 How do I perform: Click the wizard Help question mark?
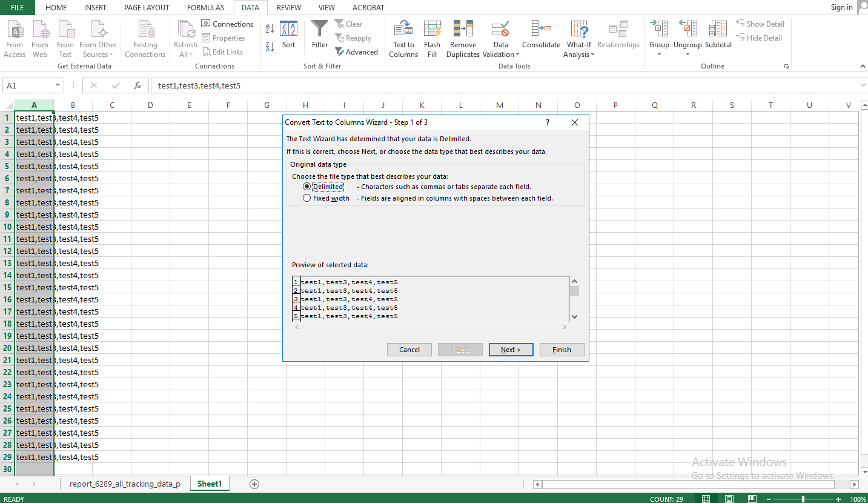548,122
